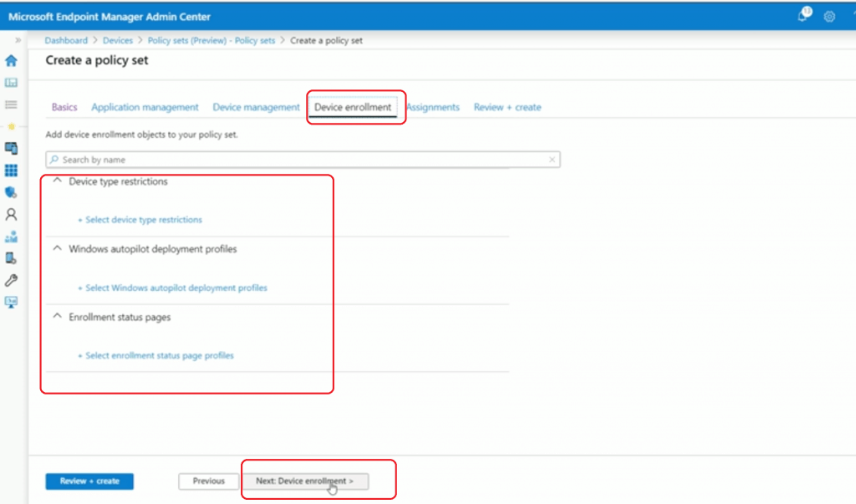The height and width of the screenshot is (504, 856).
Task: Open Devices icon in the left sidebar
Action: (x=11, y=149)
